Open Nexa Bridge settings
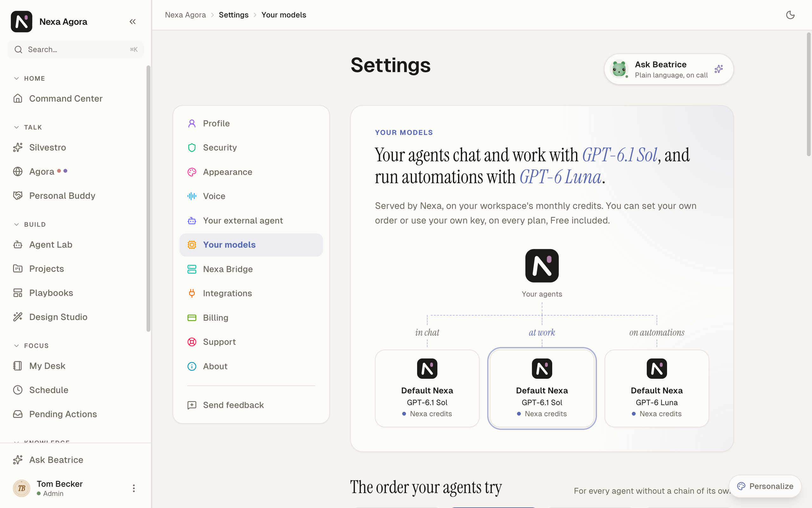Screen dimensions: 812x508 (x=251, y=269)
